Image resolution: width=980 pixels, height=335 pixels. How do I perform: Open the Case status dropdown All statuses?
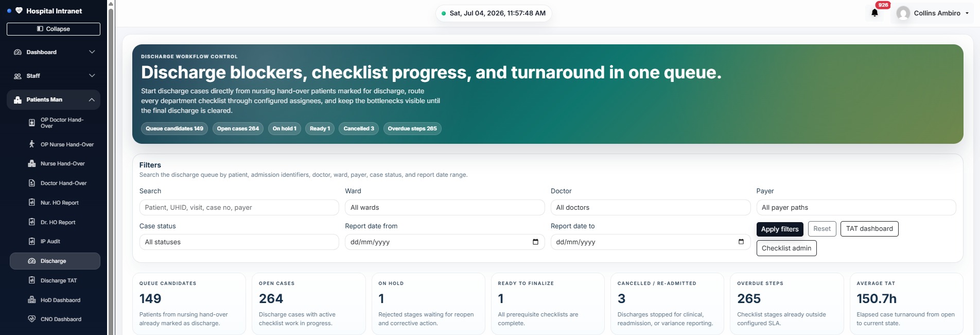(239, 242)
